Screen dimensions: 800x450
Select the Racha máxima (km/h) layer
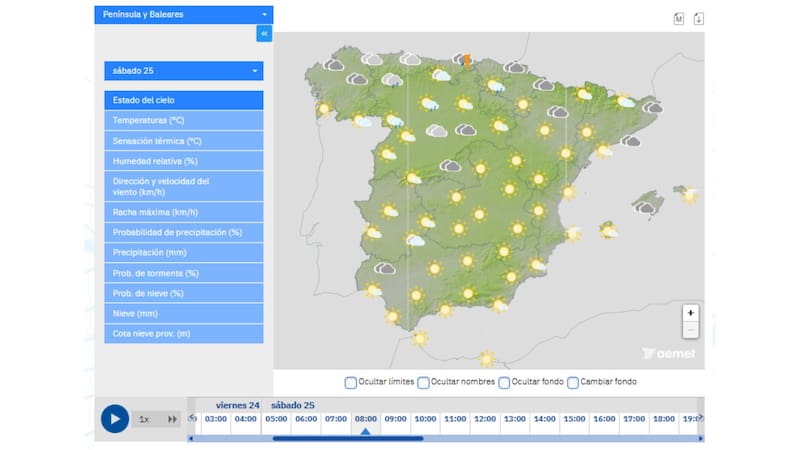click(x=184, y=212)
